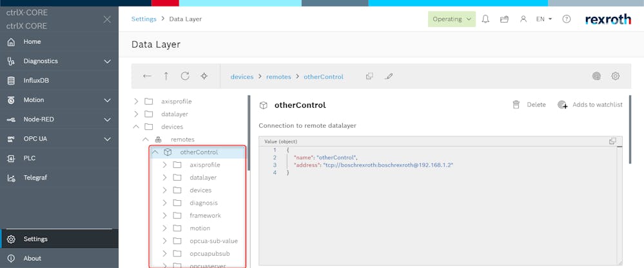Image resolution: width=644 pixels, height=268 pixels.
Task: Click the otherControl breadcrumb link
Action: pos(324,77)
